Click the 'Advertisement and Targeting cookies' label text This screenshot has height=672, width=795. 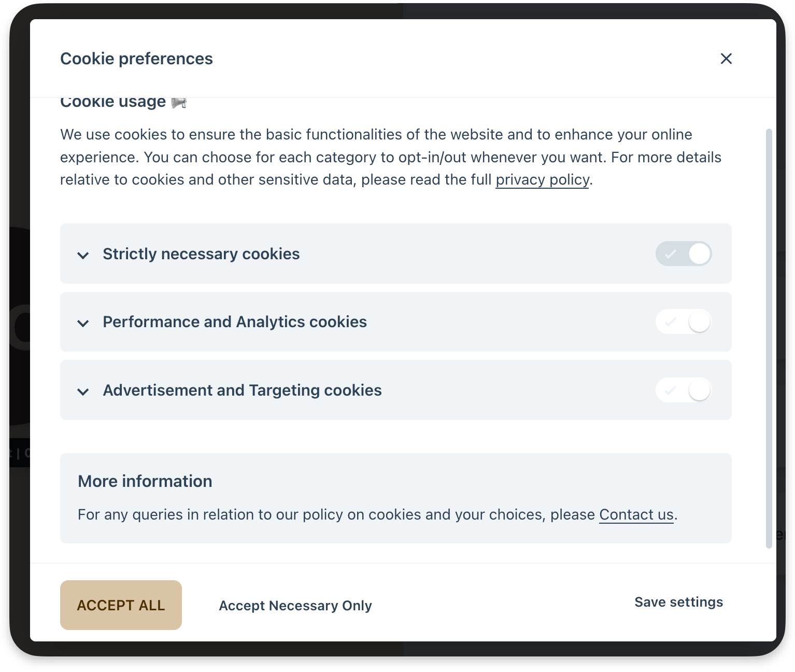point(242,390)
